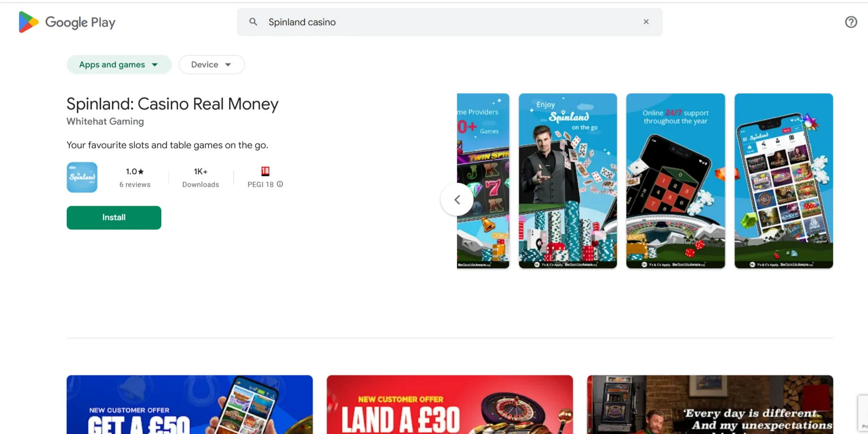
Task: Open the partially visible Game Providers screenshot
Action: point(483,181)
